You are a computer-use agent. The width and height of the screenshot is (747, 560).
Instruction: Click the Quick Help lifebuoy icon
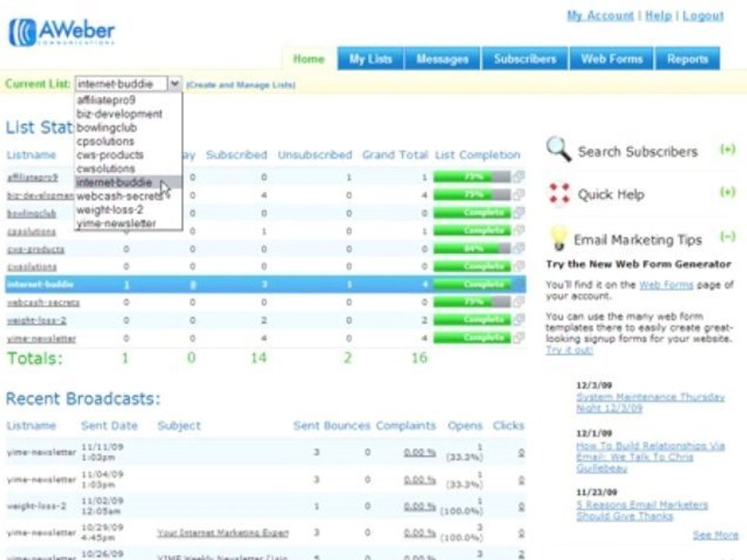point(559,194)
